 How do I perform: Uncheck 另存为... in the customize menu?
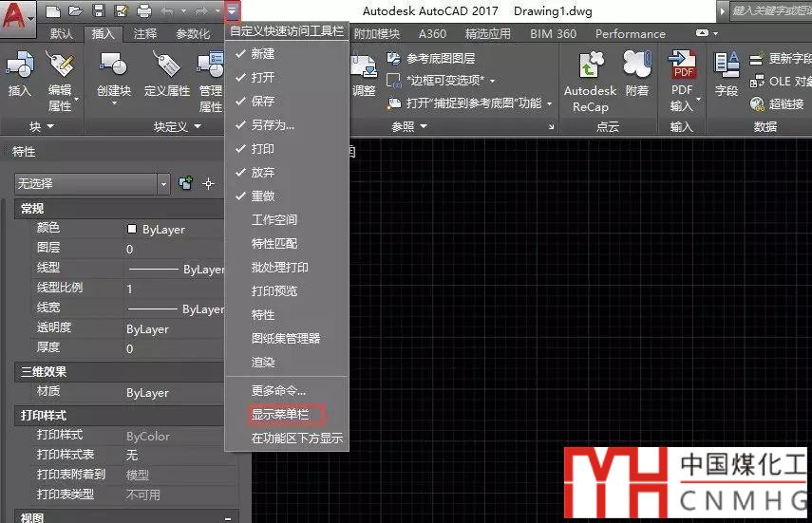pyautogui.click(x=273, y=125)
